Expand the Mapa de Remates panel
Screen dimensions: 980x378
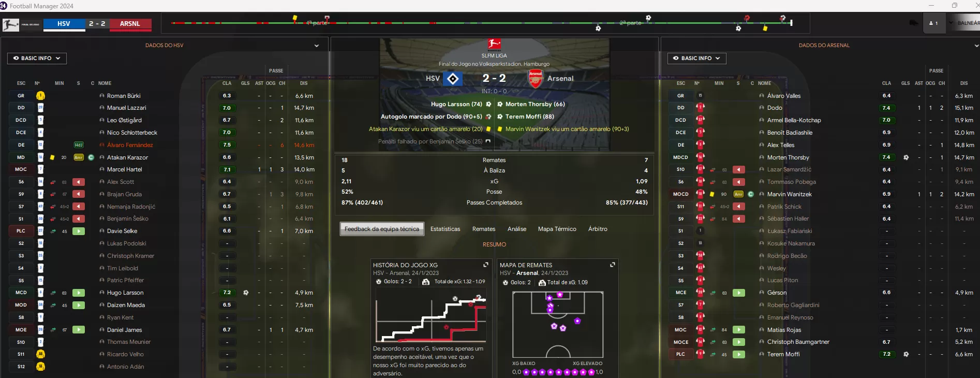click(613, 265)
